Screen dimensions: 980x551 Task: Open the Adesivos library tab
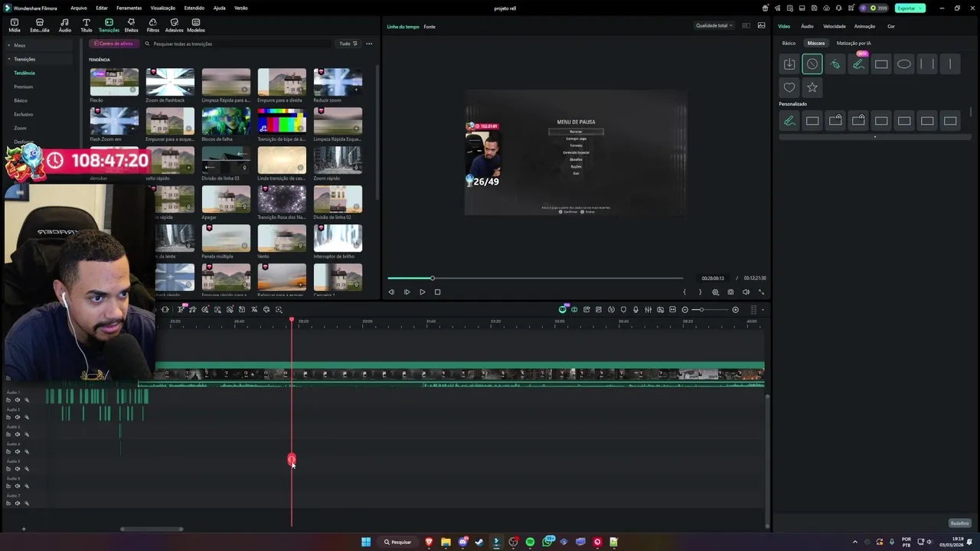click(x=175, y=25)
